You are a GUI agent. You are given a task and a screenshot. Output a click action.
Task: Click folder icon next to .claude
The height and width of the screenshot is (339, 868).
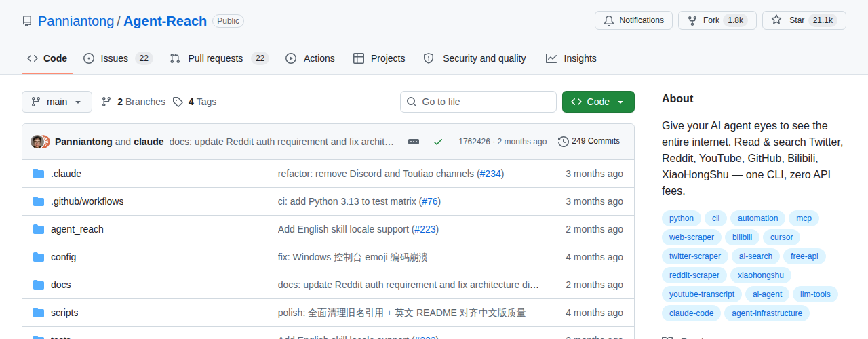pos(39,174)
